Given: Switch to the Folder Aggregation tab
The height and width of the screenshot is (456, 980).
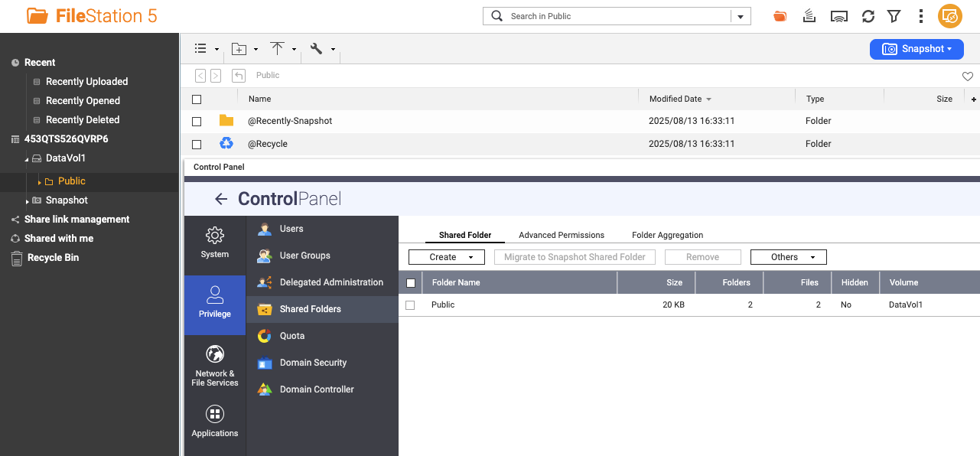Looking at the screenshot, I should pyautogui.click(x=667, y=235).
